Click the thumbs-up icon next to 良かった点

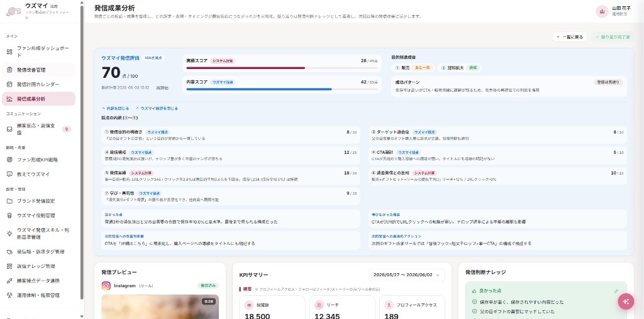coord(474,291)
